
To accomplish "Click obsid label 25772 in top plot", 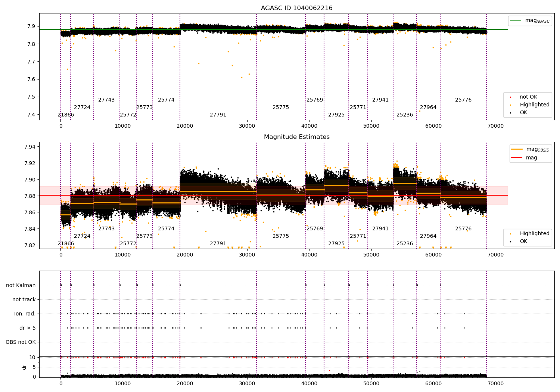I will coord(128,115).
